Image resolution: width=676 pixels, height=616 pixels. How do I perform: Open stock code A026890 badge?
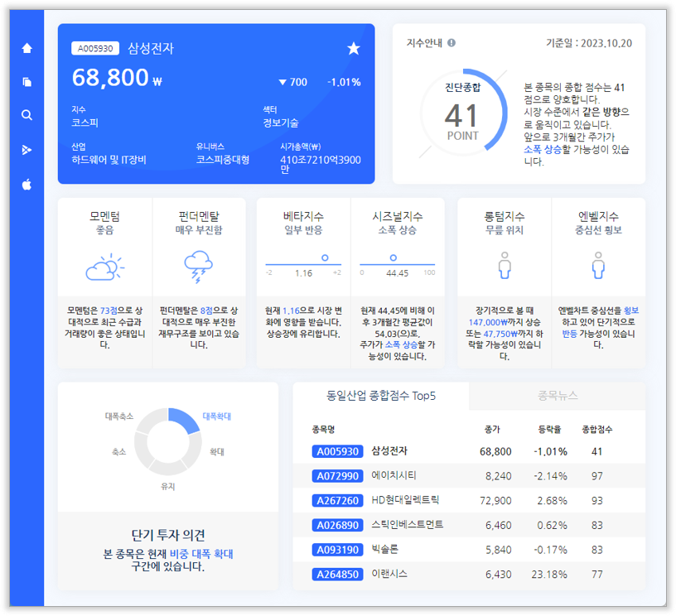coord(337,525)
